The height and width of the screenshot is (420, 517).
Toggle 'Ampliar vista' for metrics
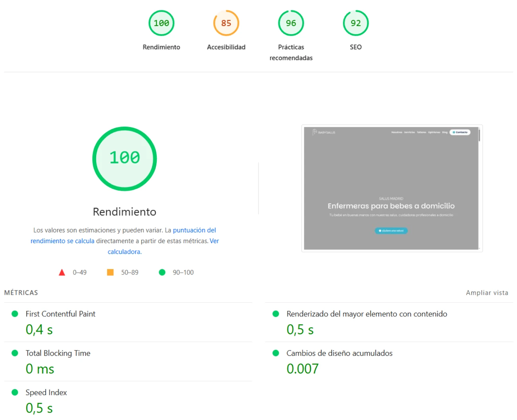coord(487,293)
